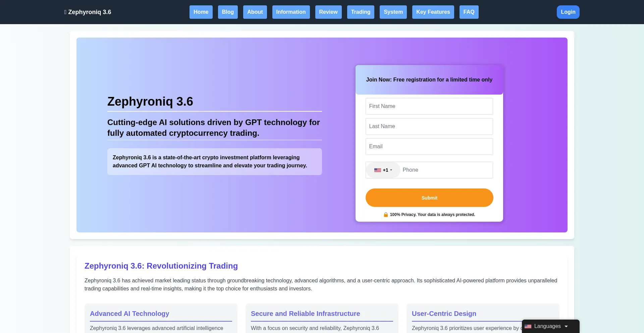Open the Review section
Image resolution: width=644 pixels, height=333 pixels.
point(328,12)
